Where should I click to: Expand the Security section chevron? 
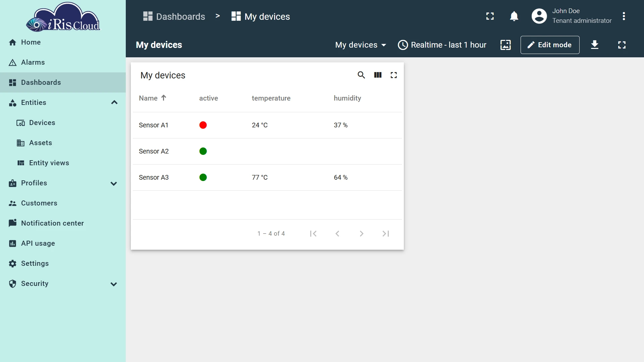pyautogui.click(x=114, y=284)
